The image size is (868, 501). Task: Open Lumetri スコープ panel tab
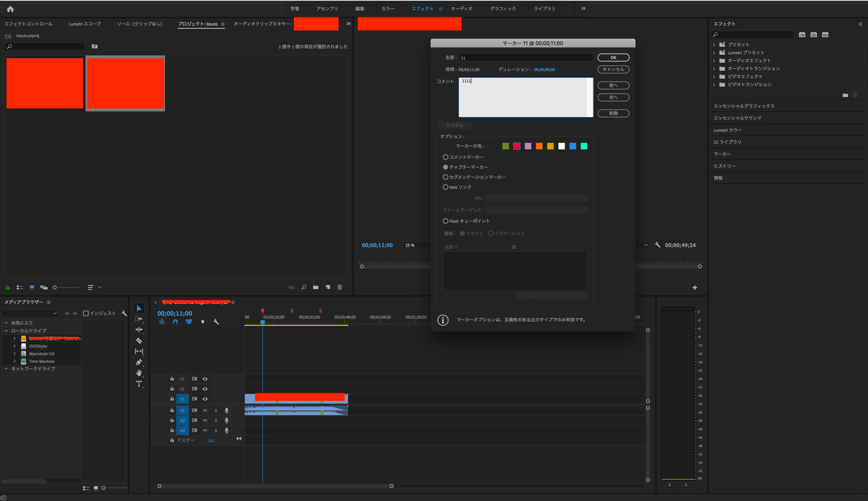[84, 24]
